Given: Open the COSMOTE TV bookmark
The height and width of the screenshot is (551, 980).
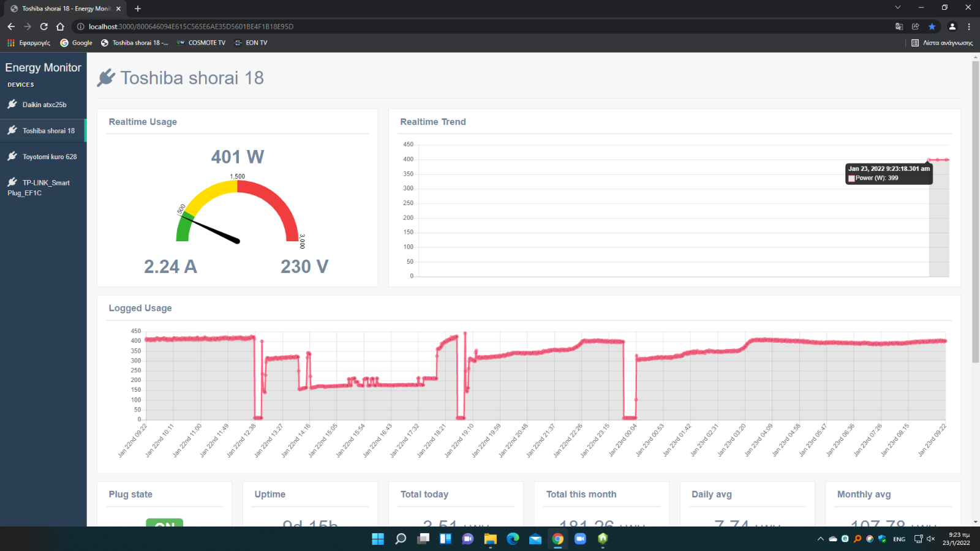Looking at the screenshot, I should coord(201,43).
